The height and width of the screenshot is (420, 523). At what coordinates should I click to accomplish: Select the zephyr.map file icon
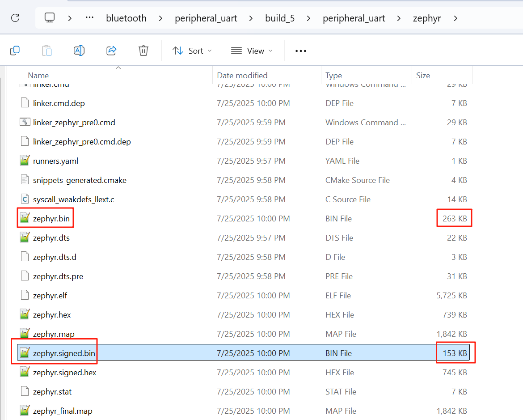(x=25, y=334)
